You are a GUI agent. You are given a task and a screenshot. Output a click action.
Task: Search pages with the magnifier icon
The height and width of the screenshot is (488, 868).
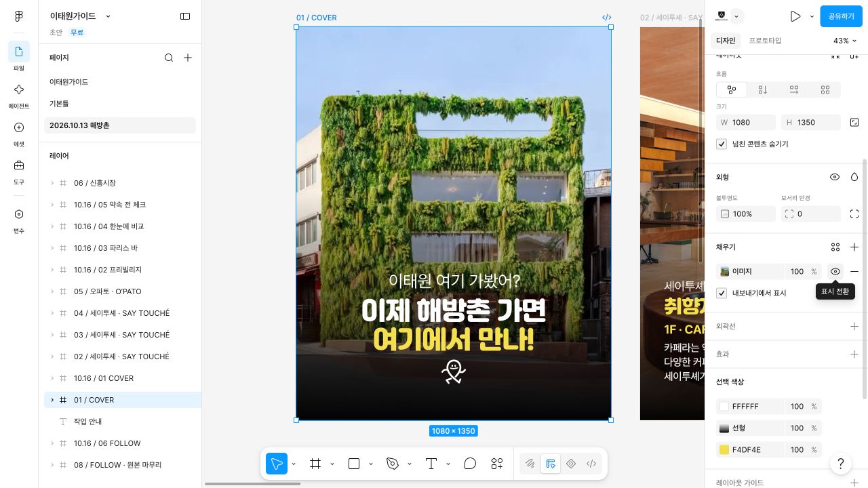169,58
